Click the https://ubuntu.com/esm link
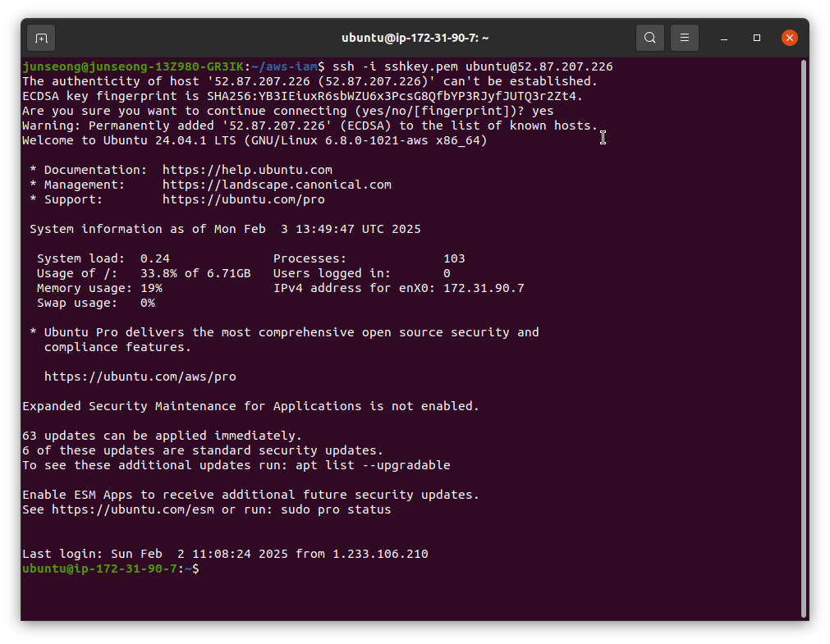This screenshot has width=830, height=644. pos(133,509)
